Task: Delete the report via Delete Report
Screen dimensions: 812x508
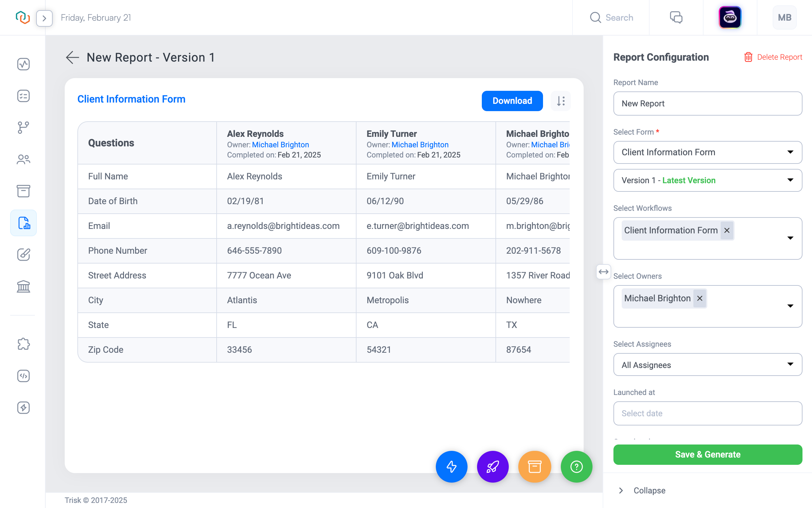Action: (x=773, y=57)
